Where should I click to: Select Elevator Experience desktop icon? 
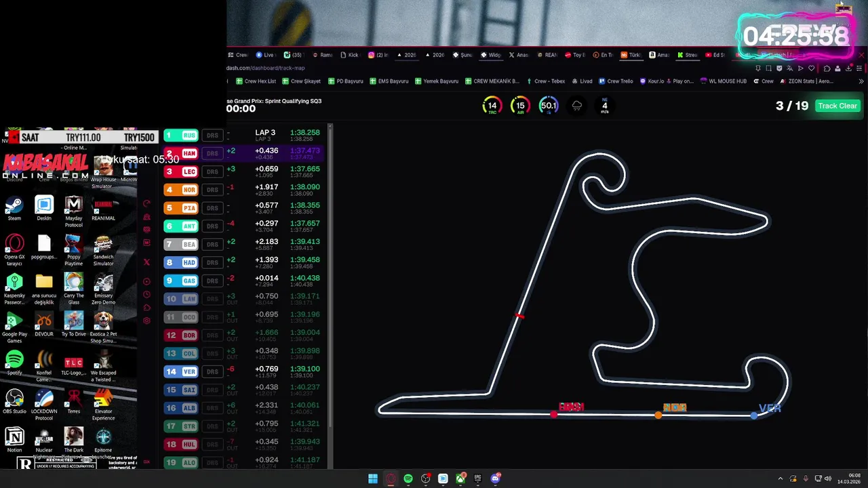click(104, 405)
